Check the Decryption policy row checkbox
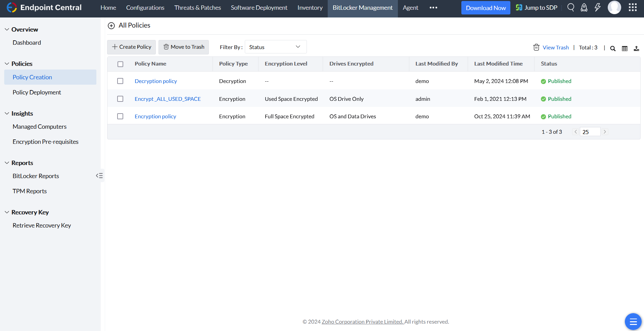 [120, 81]
